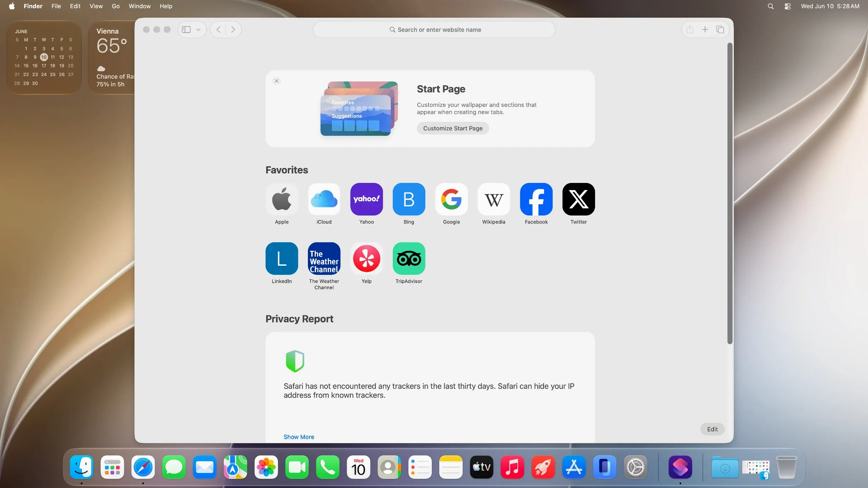
Task: Open the Apple menu
Action: pos(12,6)
